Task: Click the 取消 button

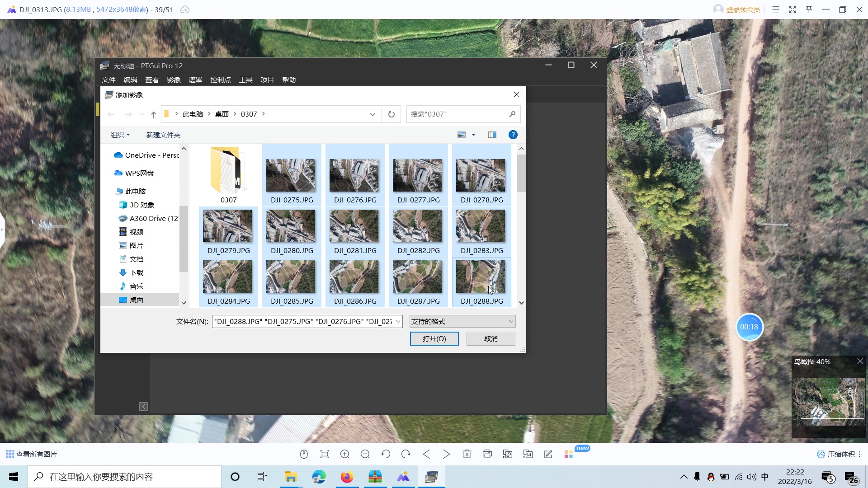Action: 491,338
